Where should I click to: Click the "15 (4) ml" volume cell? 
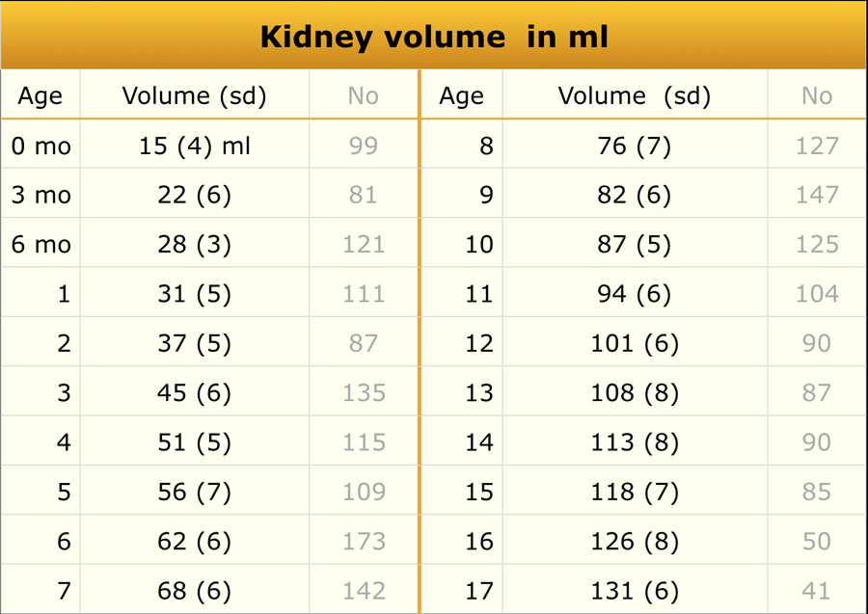195,147
